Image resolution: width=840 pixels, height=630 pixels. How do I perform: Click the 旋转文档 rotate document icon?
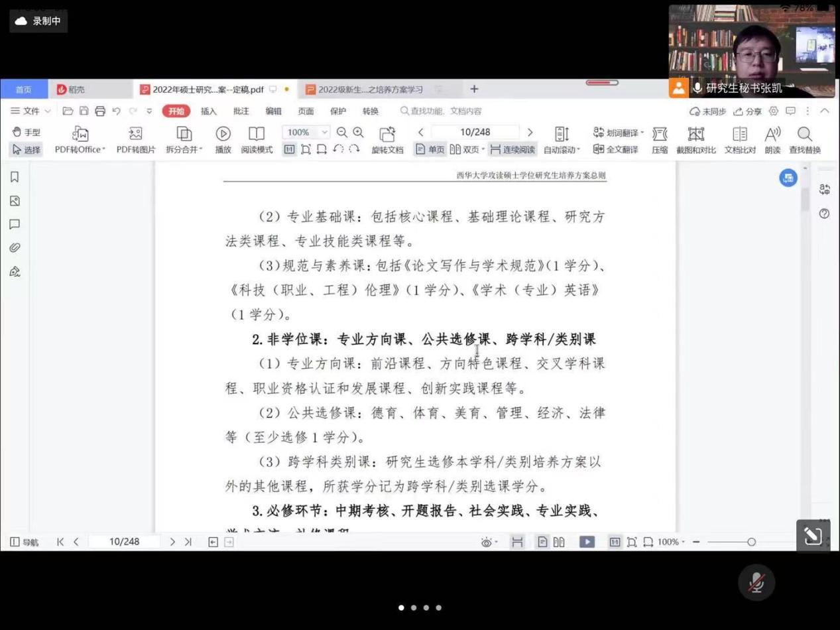pyautogui.click(x=387, y=135)
